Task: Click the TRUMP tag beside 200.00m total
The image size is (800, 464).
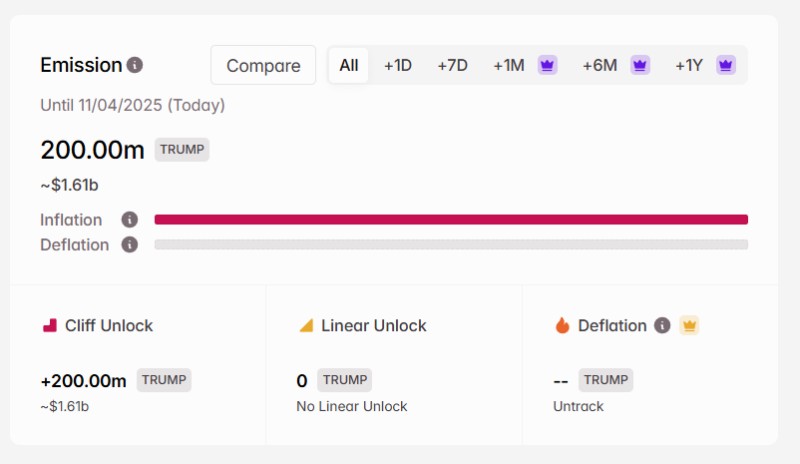Action: pyautogui.click(x=182, y=150)
